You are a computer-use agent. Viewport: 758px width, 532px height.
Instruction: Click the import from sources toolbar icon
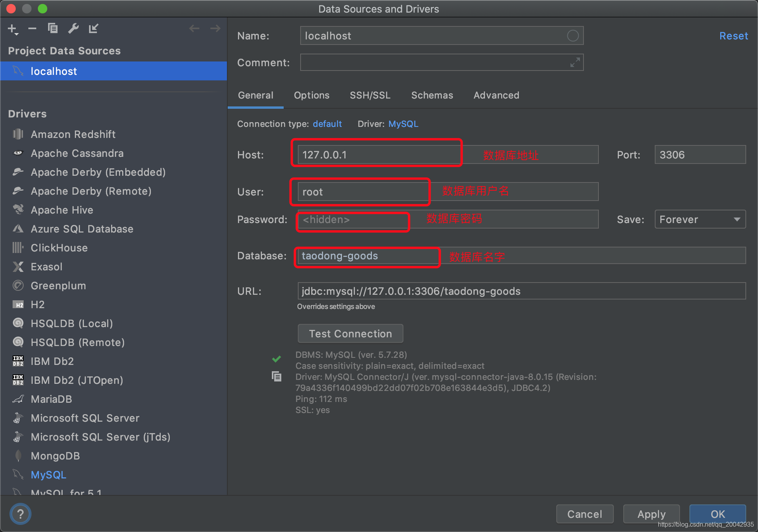[x=94, y=28]
